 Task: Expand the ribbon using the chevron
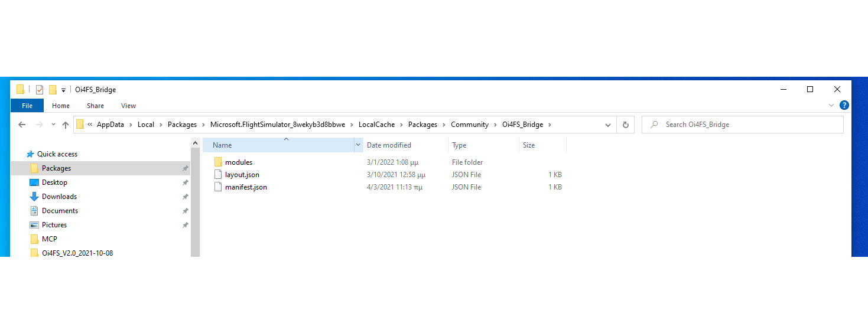coord(832,105)
